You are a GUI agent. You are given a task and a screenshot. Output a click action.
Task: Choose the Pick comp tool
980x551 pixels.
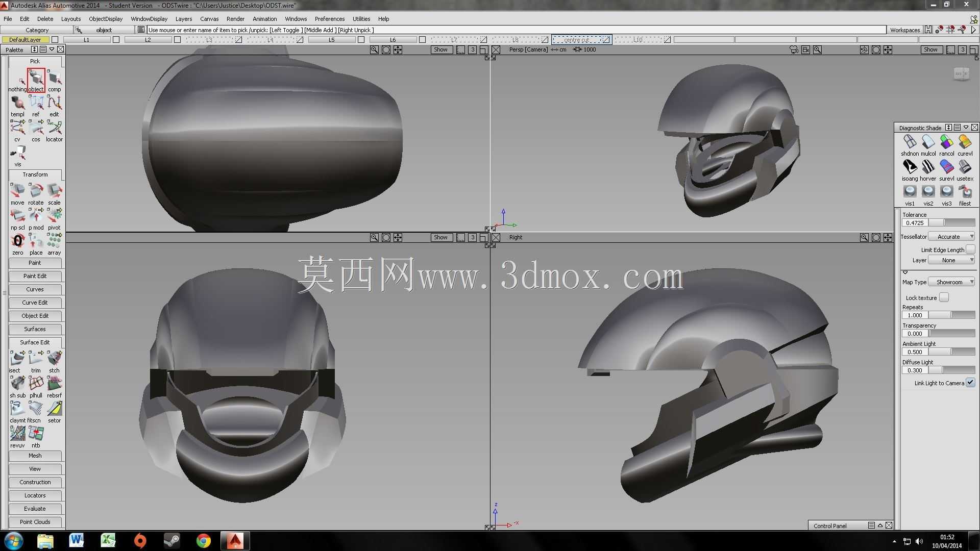(54, 81)
